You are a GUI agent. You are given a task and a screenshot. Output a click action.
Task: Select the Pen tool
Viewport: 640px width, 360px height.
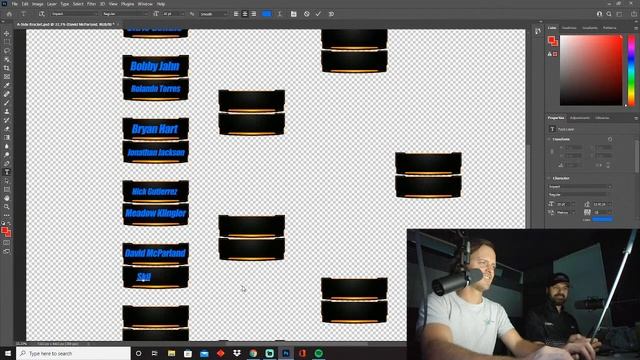(x=7, y=163)
